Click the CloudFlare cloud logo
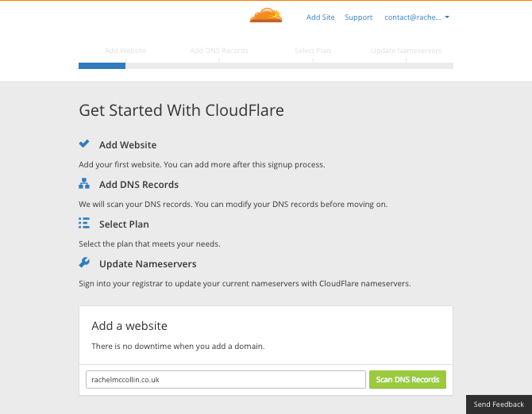532x414 pixels. pos(266,15)
